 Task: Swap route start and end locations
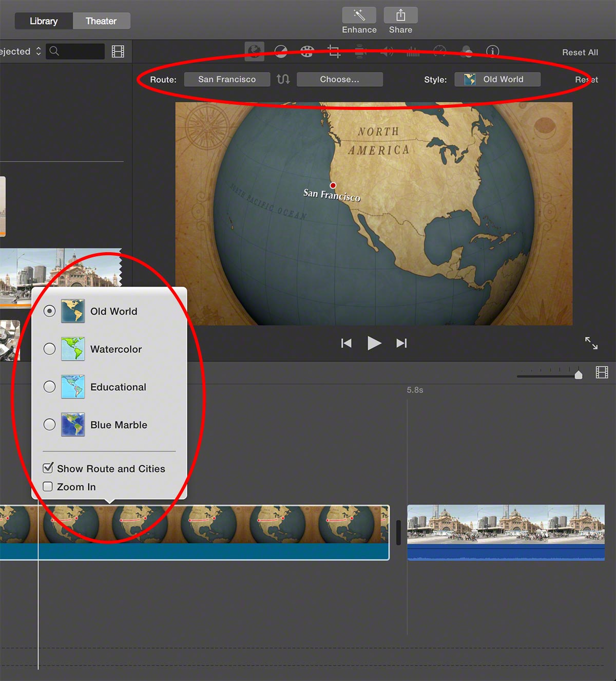283,79
